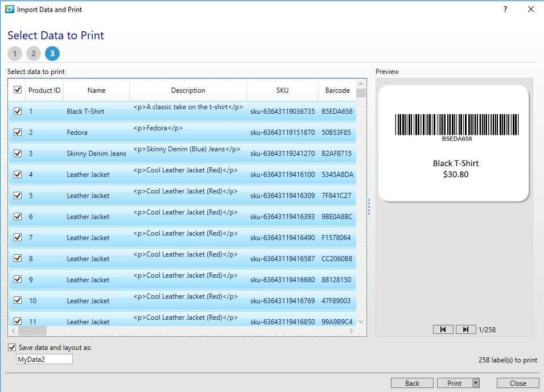The height and width of the screenshot is (392, 544).
Task: Click the 1/258 page counter
Action: pos(487,330)
